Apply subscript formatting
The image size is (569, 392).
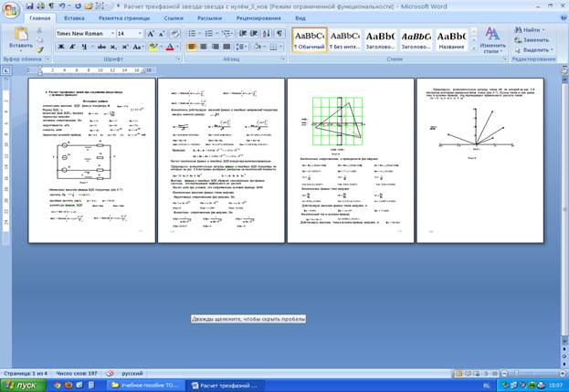pyautogui.click(x=113, y=47)
